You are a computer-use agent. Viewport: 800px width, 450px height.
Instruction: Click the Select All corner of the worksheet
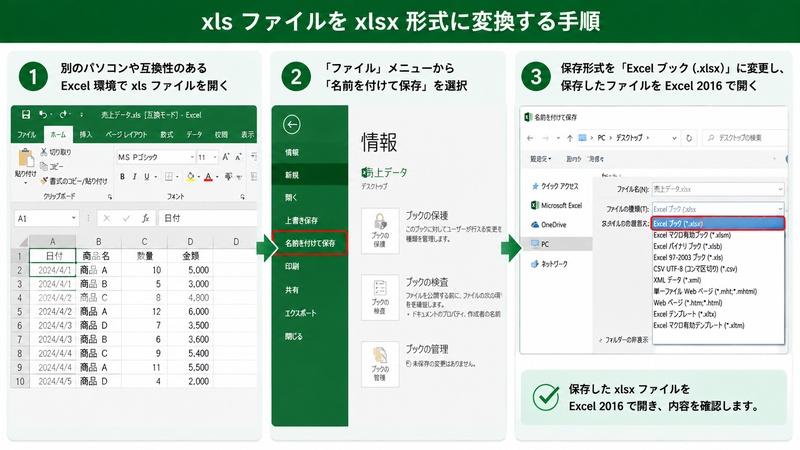[x=21, y=241]
